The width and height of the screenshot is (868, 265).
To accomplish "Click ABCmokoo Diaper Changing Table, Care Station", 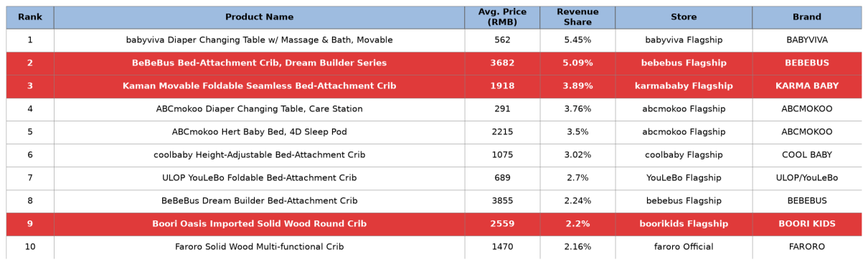I will [259, 109].
